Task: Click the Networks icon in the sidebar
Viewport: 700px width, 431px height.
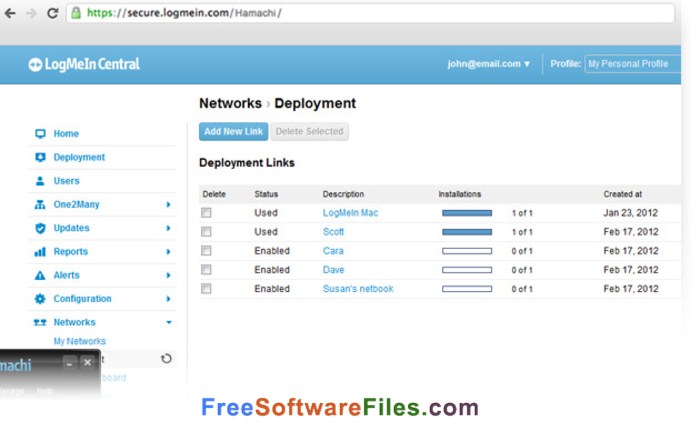Action: (40, 322)
